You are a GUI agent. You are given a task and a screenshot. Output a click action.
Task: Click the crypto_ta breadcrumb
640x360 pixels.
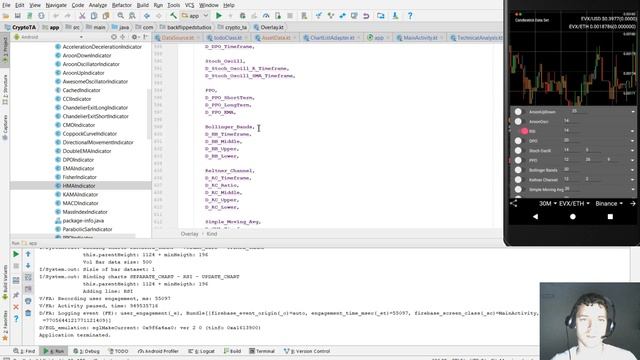point(232,27)
